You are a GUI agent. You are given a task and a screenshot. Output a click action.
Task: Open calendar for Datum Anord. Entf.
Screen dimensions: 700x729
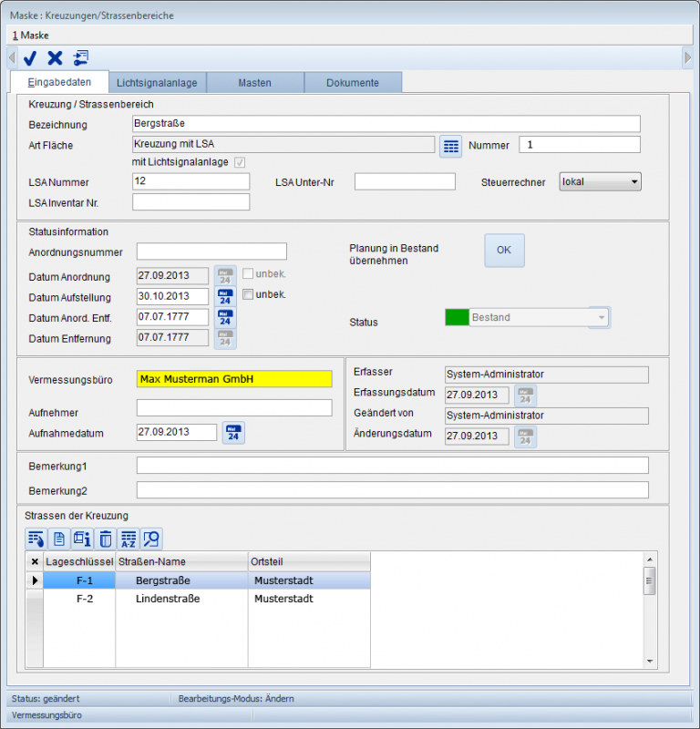tap(225, 317)
